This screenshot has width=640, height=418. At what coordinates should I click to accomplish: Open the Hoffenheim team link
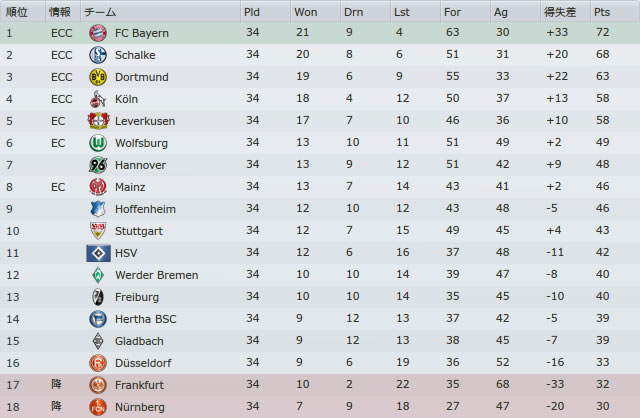145,209
